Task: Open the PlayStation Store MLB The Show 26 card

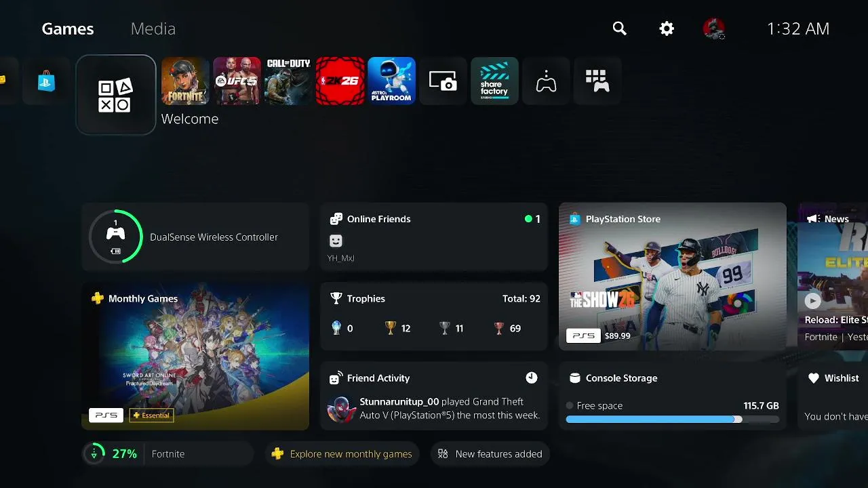Action: coord(673,277)
